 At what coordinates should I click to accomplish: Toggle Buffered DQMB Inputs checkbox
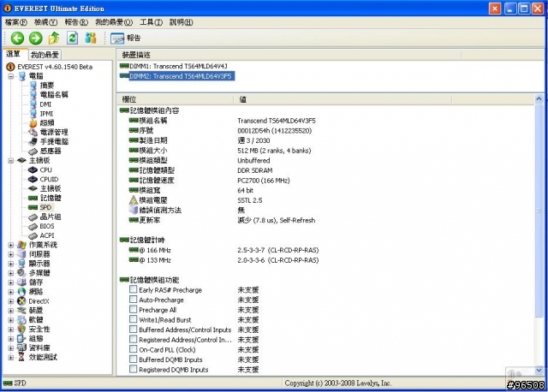coord(134,359)
